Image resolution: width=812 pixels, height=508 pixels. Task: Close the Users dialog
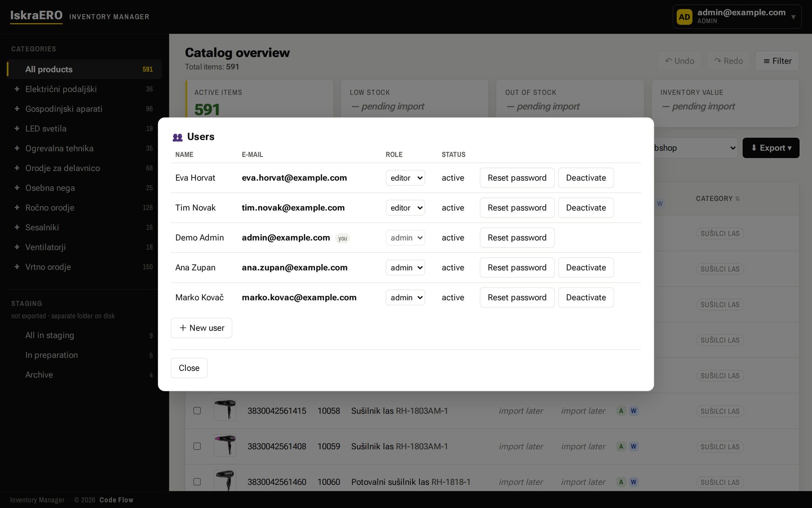click(189, 368)
